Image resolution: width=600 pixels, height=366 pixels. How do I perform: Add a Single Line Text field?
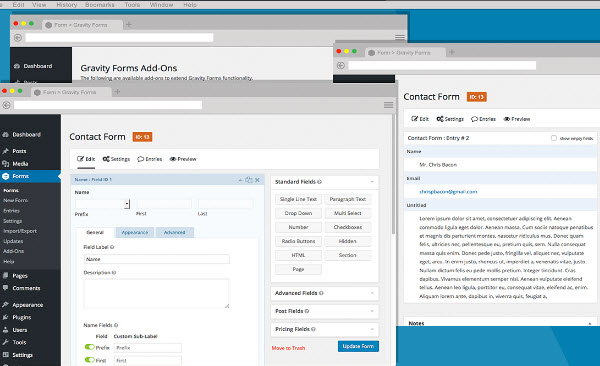pos(298,199)
